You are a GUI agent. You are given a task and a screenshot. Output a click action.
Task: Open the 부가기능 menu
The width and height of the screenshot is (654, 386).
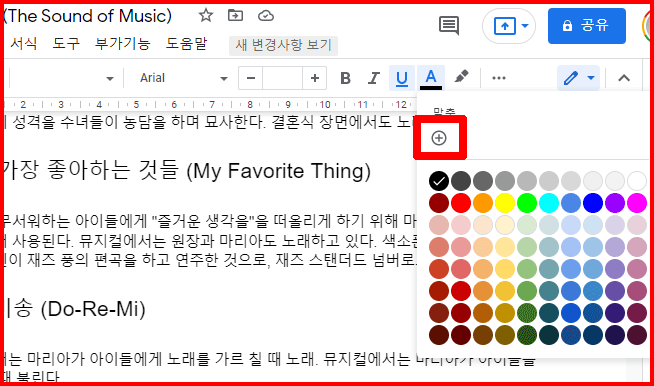(x=122, y=43)
